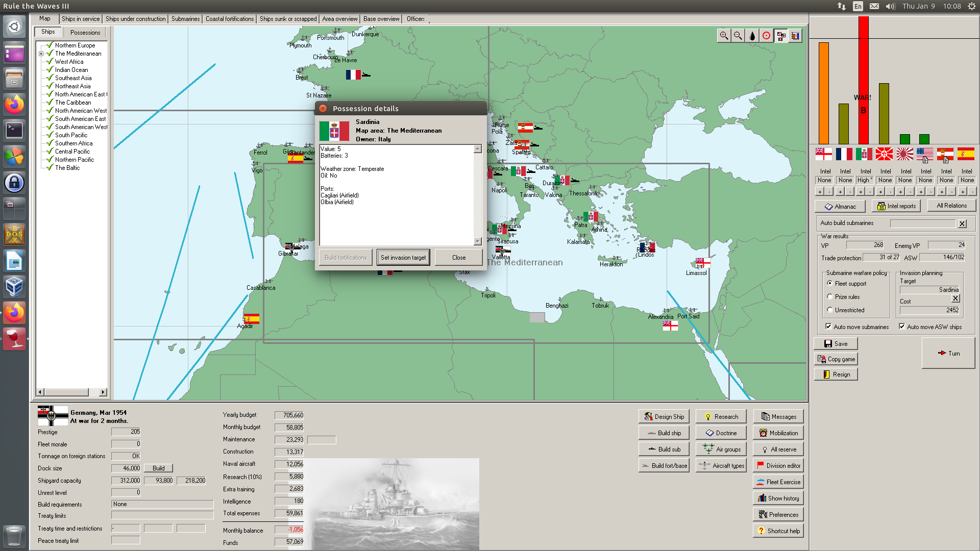Open Design Ship window
The height and width of the screenshot is (551, 980).
(x=664, y=416)
